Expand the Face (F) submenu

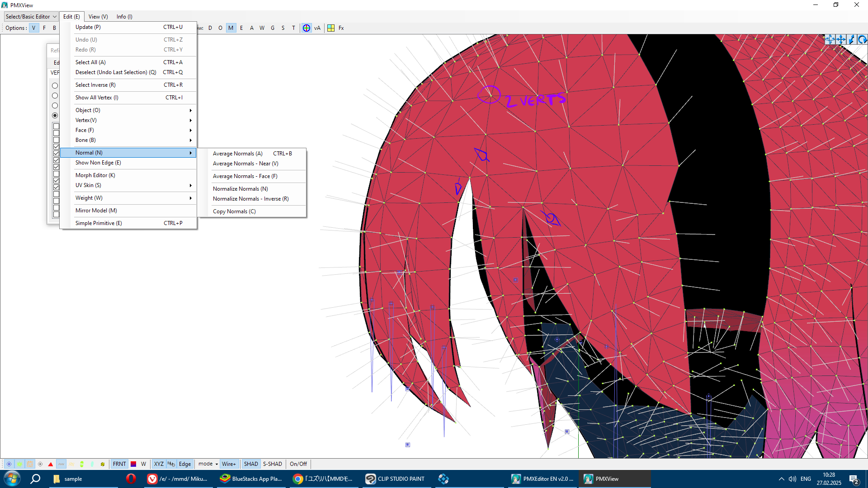[129, 130]
